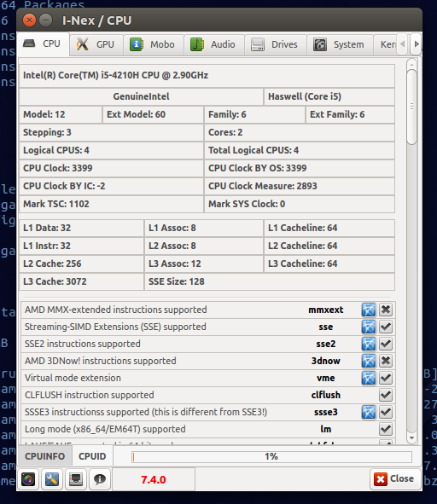
Task: Click the Drives tab's disk icon
Action: [x=258, y=44]
